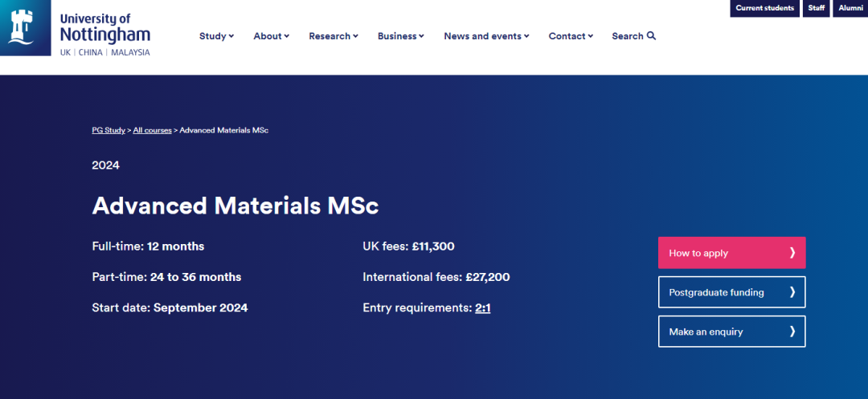Viewport: 868px width, 399px height.
Task: Click the arrow on How to apply
Action: 792,253
